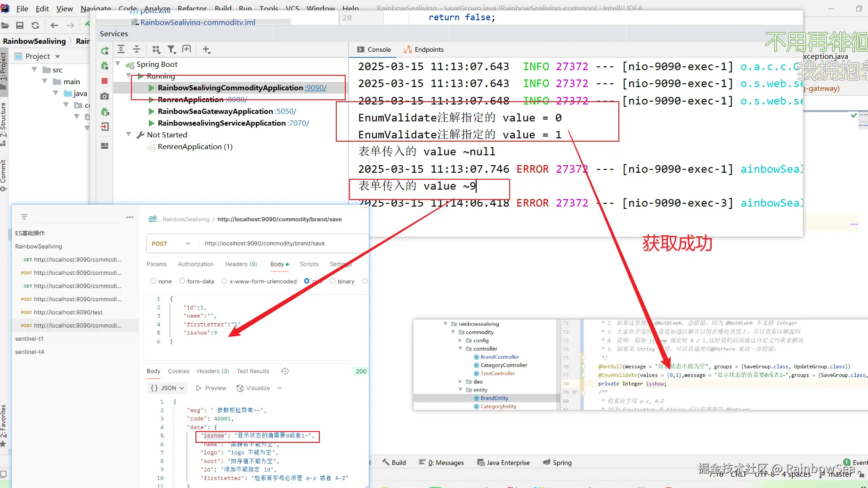Open the Cookies tab in Postman response

(178, 371)
